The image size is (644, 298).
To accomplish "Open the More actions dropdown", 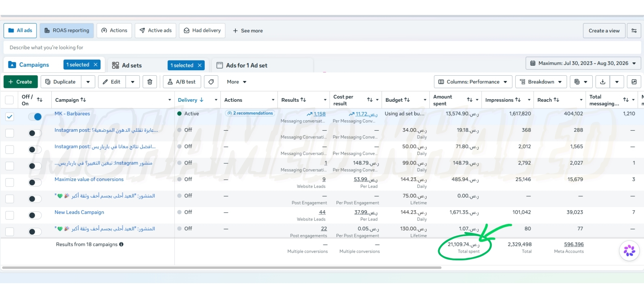I will (236, 82).
